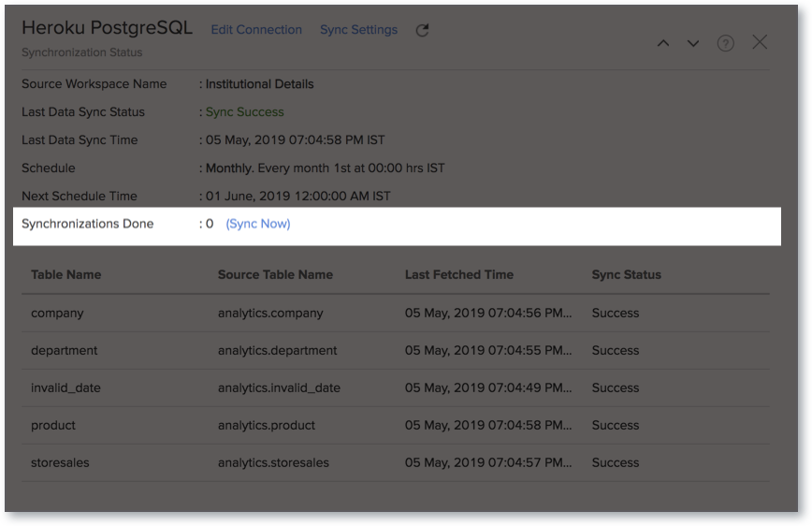Click the Last Data Sync Time value
This screenshot has width=812, height=526.
pyautogui.click(x=295, y=139)
